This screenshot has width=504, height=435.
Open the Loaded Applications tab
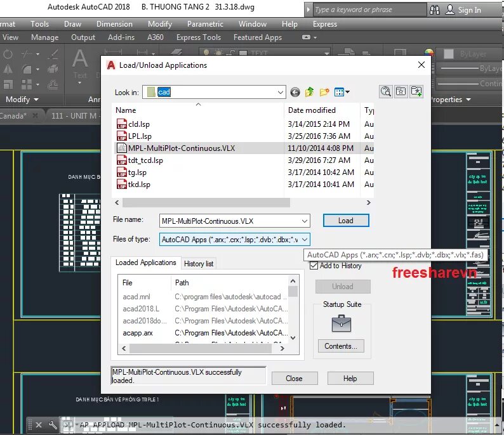tap(145, 263)
